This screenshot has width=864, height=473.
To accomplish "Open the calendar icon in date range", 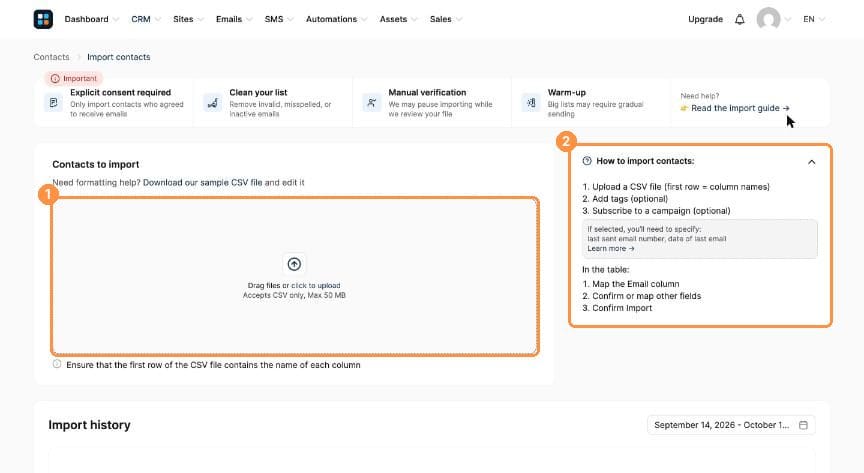I will (x=803, y=425).
